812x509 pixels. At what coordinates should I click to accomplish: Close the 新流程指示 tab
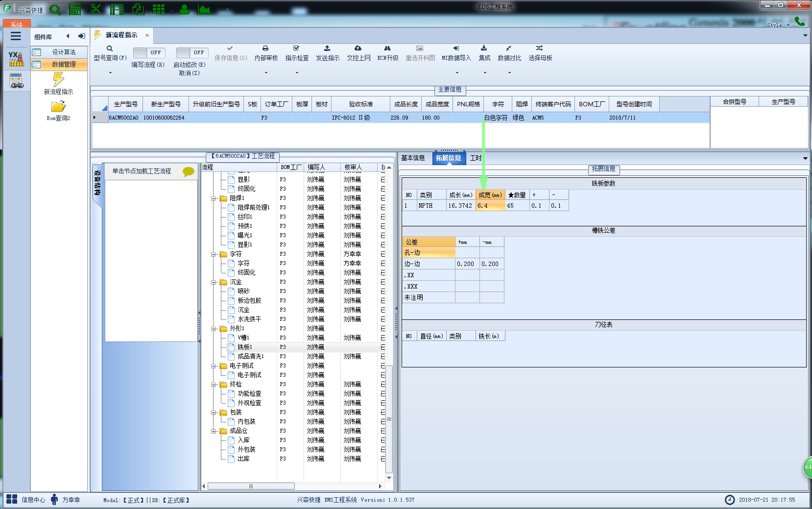147,35
